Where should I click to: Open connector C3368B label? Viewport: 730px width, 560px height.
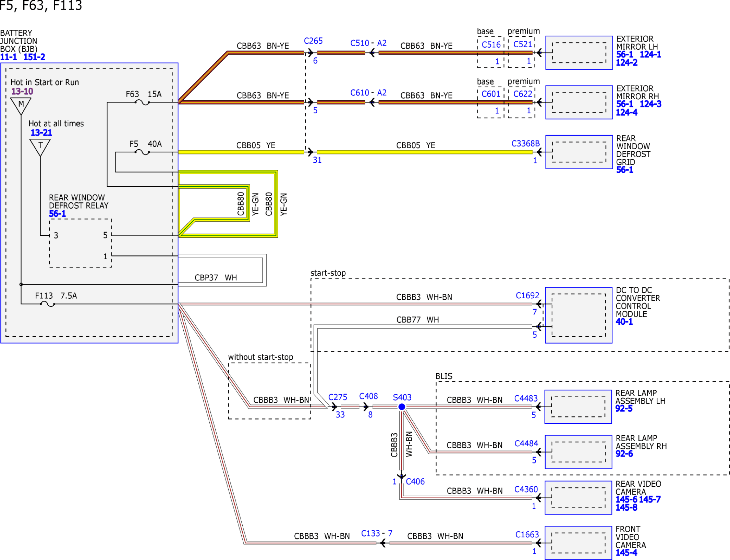(525, 144)
